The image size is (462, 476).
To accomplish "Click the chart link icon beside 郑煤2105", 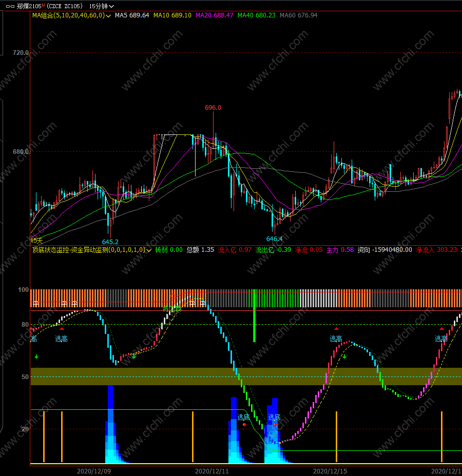I will point(10,6).
